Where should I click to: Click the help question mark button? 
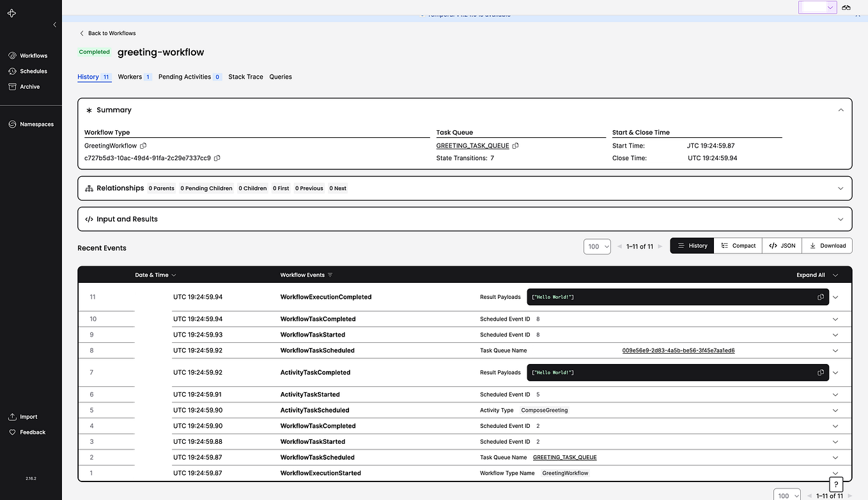[835, 484]
